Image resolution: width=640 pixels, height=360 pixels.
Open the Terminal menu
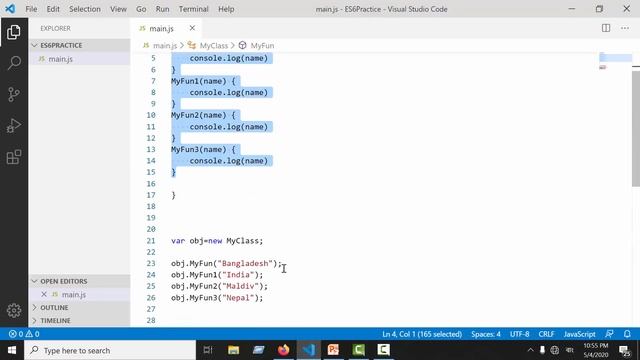click(193, 9)
